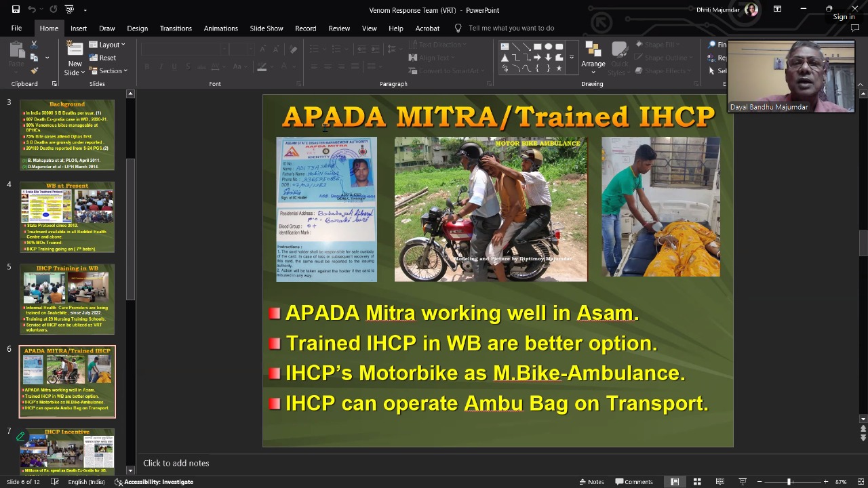
Task: Switch to Normal view icon
Action: pyautogui.click(x=675, y=482)
